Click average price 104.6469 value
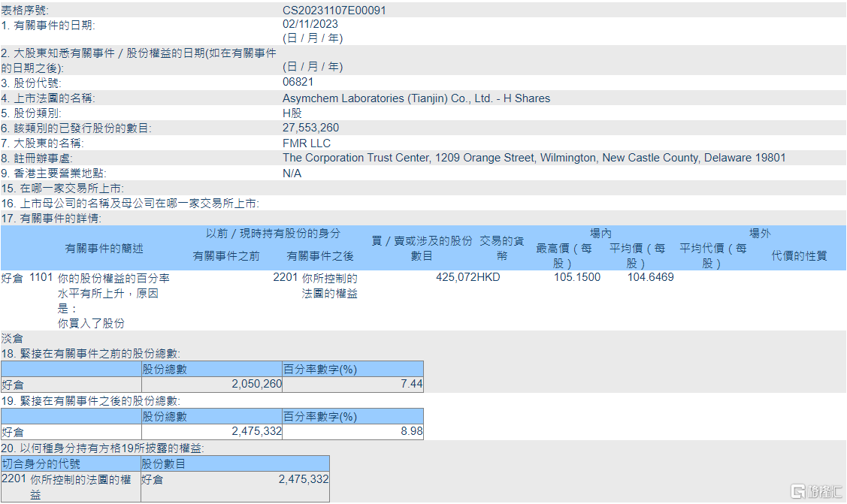The height and width of the screenshot is (504, 847). coord(649,276)
